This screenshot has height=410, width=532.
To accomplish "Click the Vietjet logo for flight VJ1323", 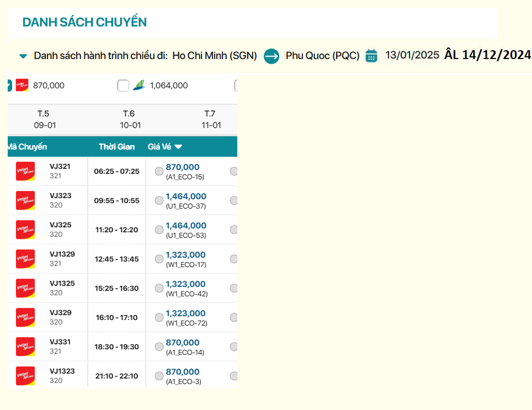I will click(25, 376).
